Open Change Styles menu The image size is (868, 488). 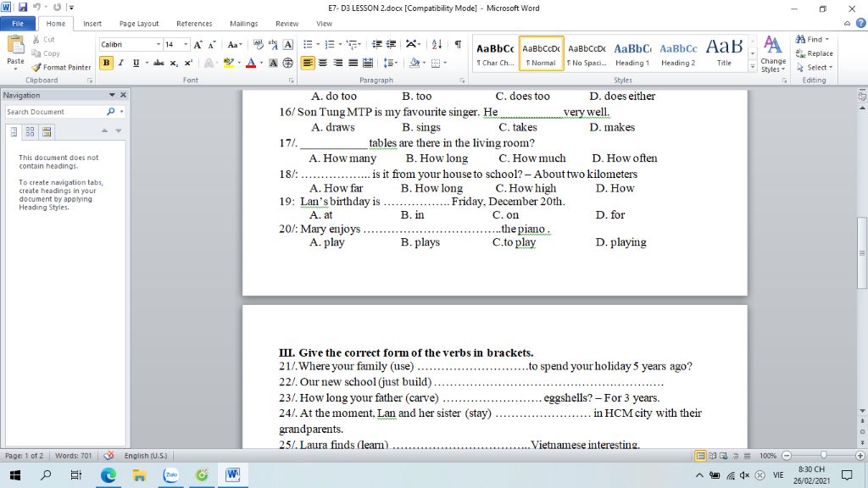click(773, 53)
